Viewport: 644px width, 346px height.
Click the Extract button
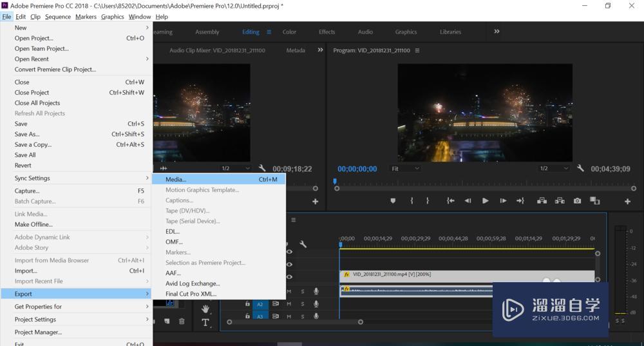[x=560, y=200]
